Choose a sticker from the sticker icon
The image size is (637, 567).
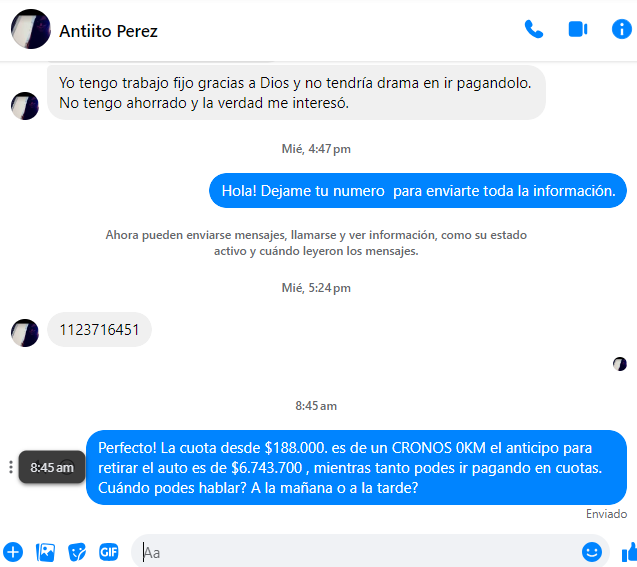77,552
